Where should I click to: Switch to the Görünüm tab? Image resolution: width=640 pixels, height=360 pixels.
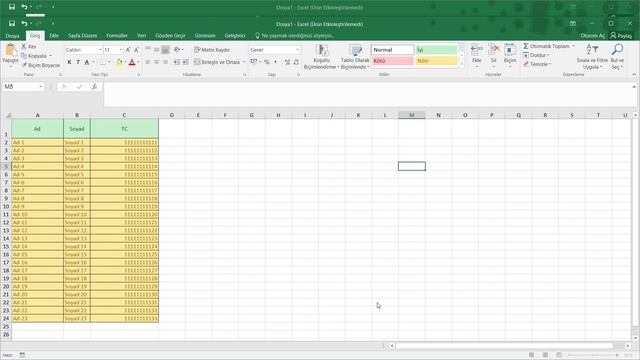(205, 36)
